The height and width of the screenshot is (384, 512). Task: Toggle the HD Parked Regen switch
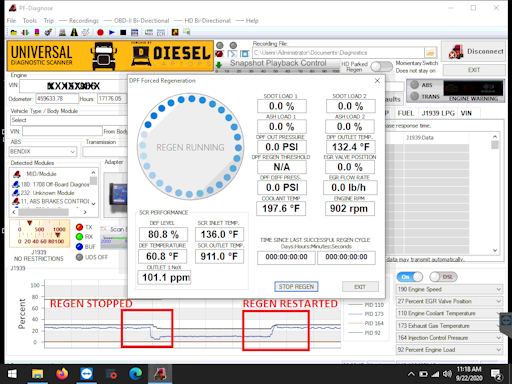tap(382, 66)
